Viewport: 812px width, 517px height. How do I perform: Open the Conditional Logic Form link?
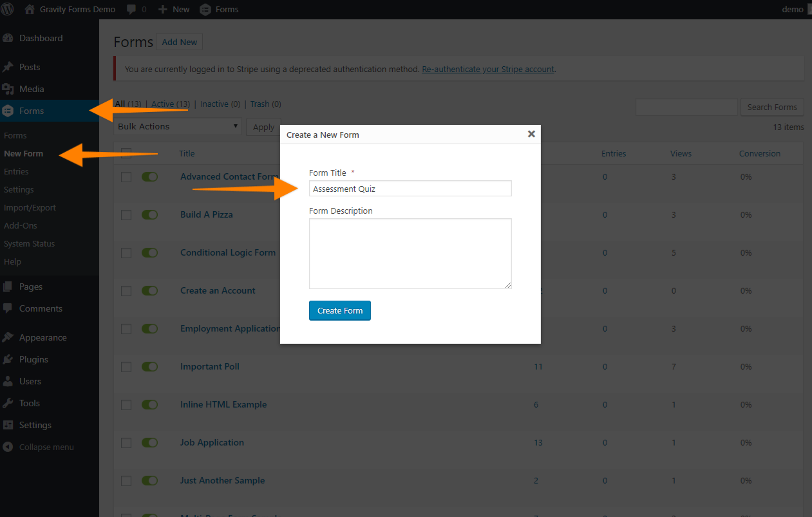228,252
